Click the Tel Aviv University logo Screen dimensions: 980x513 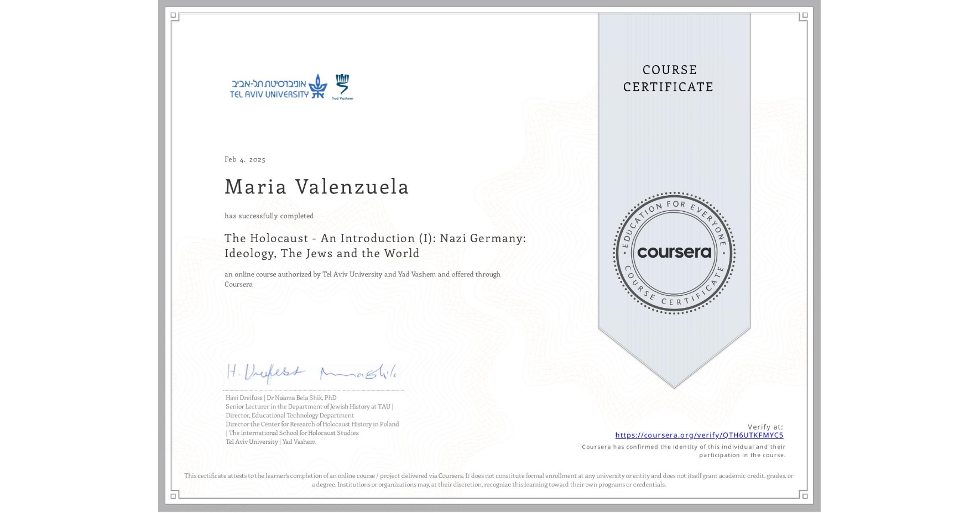279,87
